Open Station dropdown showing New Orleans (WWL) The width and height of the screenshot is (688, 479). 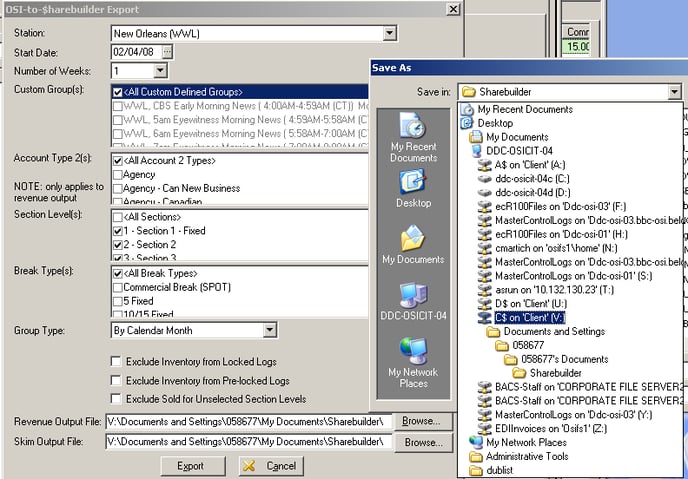pyautogui.click(x=389, y=33)
